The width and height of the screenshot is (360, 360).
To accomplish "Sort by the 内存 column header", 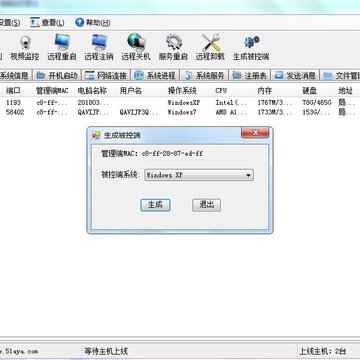I will click(x=265, y=90).
